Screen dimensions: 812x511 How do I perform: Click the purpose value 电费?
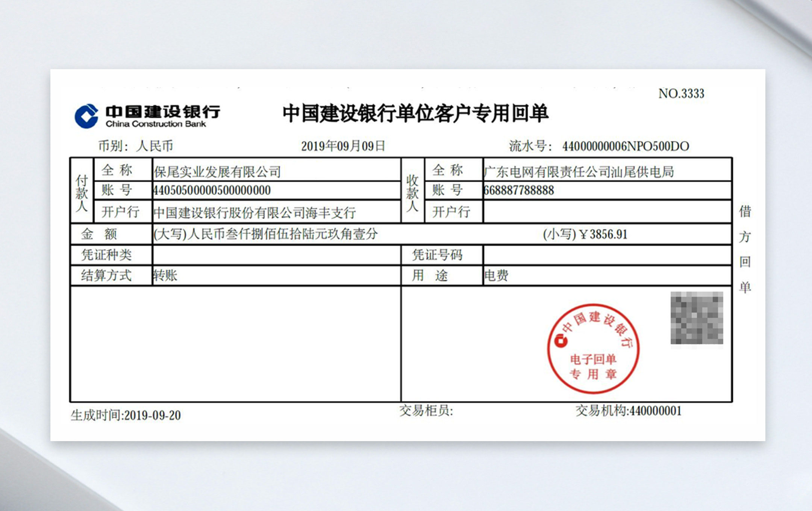point(496,276)
